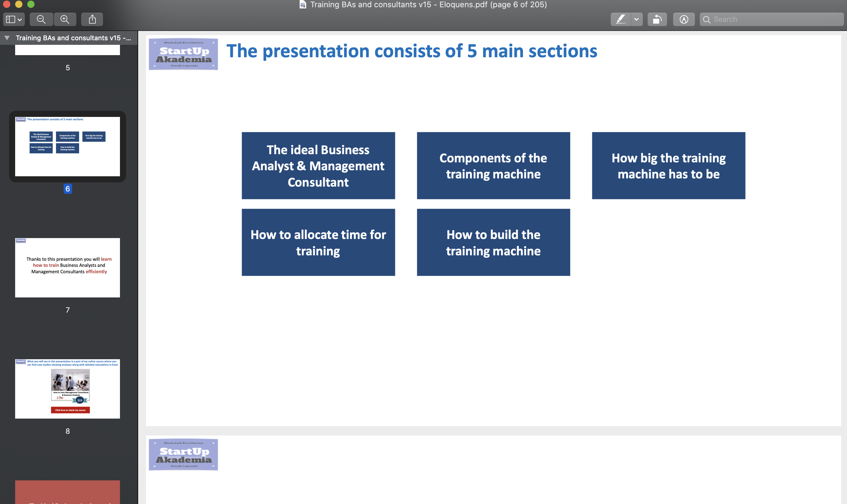The image size is (847, 504).
Task: Open the sidebar view options button
Action: point(14,19)
